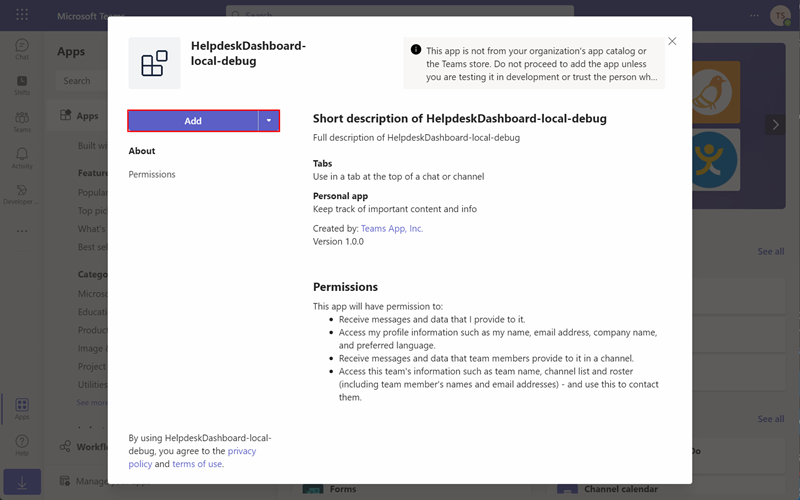Image resolution: width=800 pixels, height=500 pixels.
Task: Open the Teams App, Inc. link
Action: click(x=392, y=229)
